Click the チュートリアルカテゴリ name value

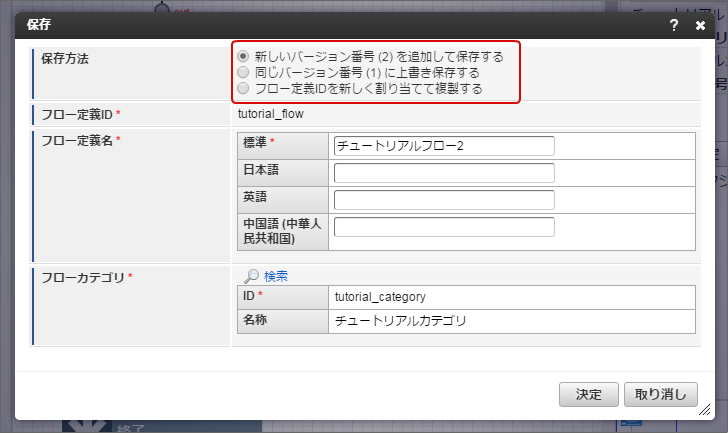(400, 321)
